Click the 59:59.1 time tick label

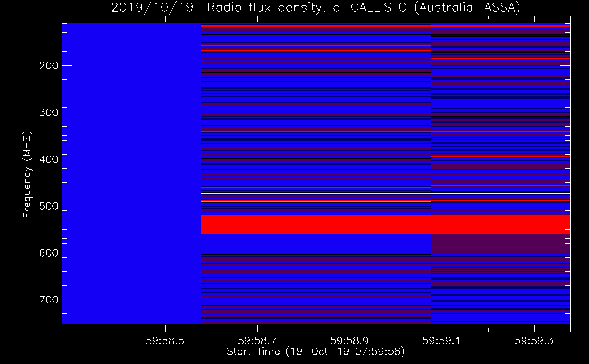tap(442, 341)
